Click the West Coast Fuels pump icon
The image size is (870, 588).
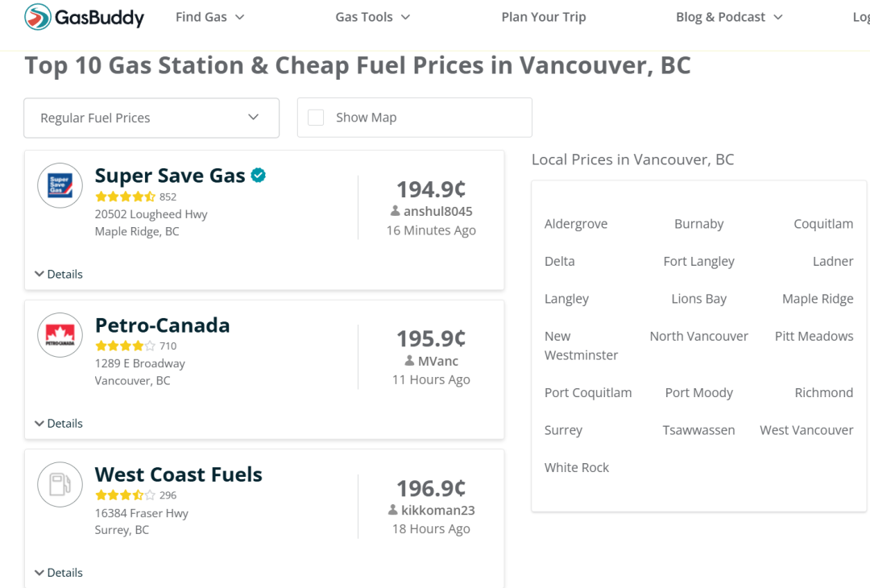[60, 484]
